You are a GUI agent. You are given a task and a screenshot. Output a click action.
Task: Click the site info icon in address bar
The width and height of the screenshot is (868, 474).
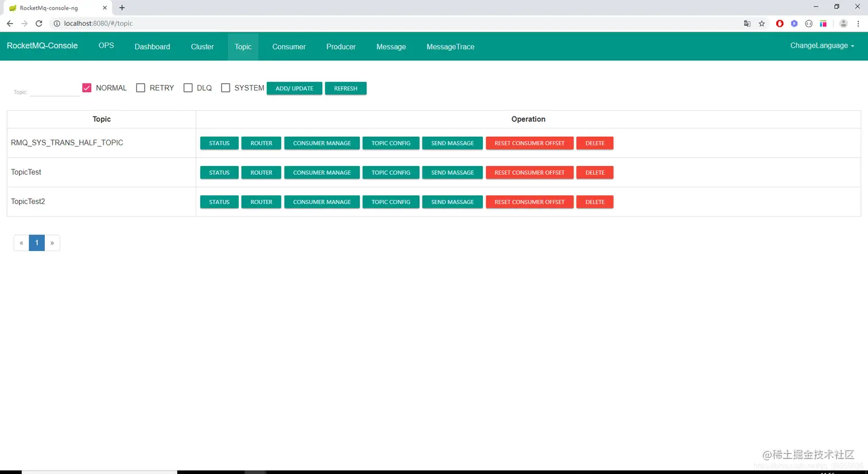pos(57,24)
